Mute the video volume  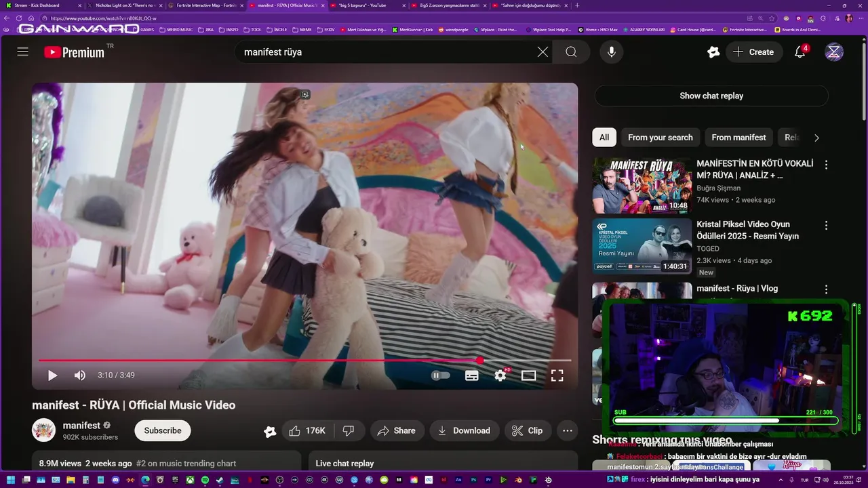point(80,375)
